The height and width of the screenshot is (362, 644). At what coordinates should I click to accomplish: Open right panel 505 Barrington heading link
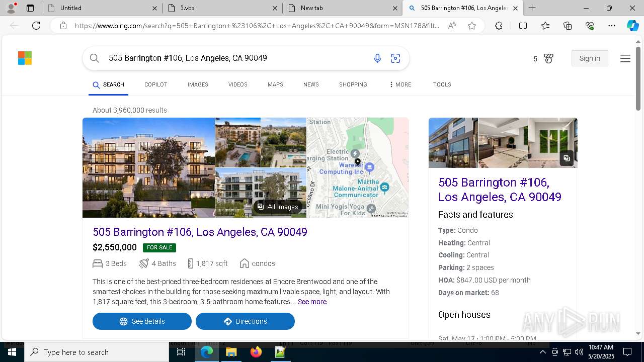tap(500, 190)
